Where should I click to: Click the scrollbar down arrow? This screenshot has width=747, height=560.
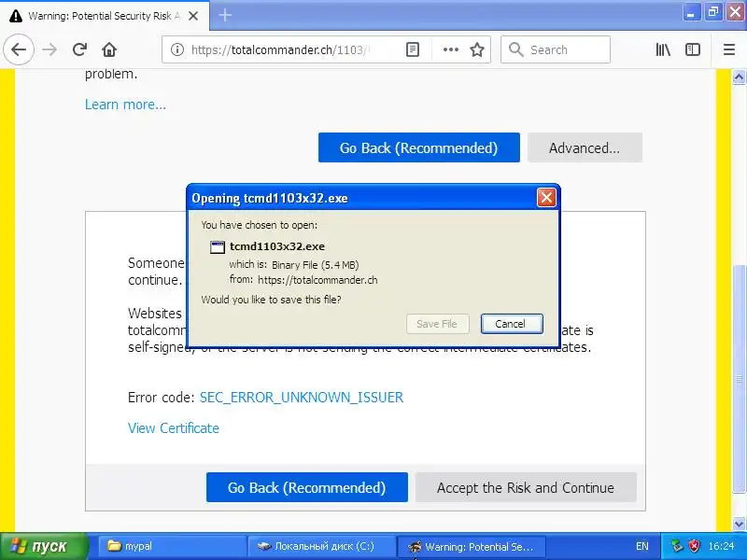pos(739,524)
